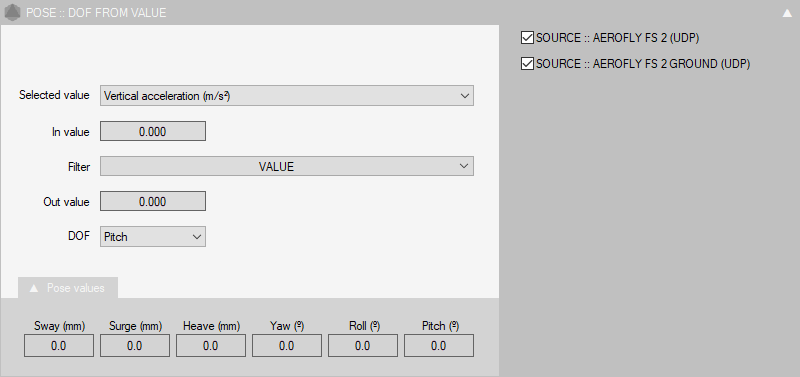800x377 pixels.
Task: Open the Filter VALUE dropdown
Action: click(287, 166)
